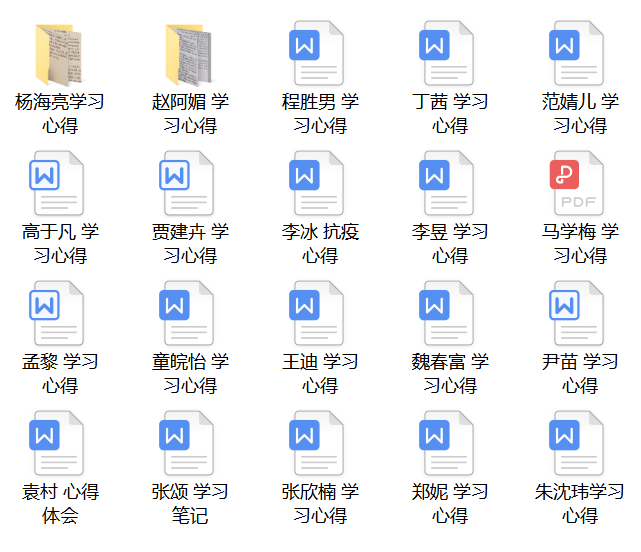
Task: Click the file name 程胜男 学习心得
Action: point(320,114)
